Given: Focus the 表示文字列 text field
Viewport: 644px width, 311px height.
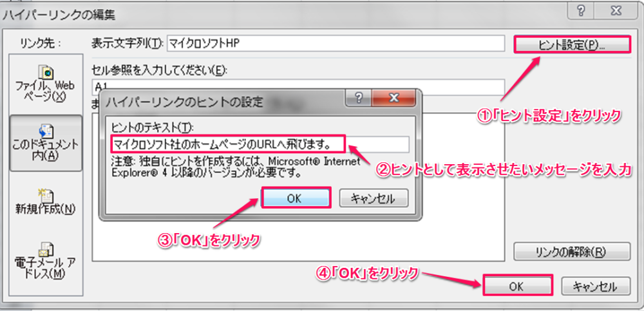Looking at the screenshot, I should [x=335, y=44].
